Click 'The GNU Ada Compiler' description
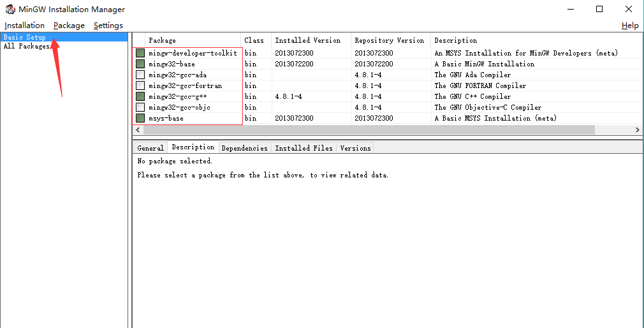 (x=472, y=75)
